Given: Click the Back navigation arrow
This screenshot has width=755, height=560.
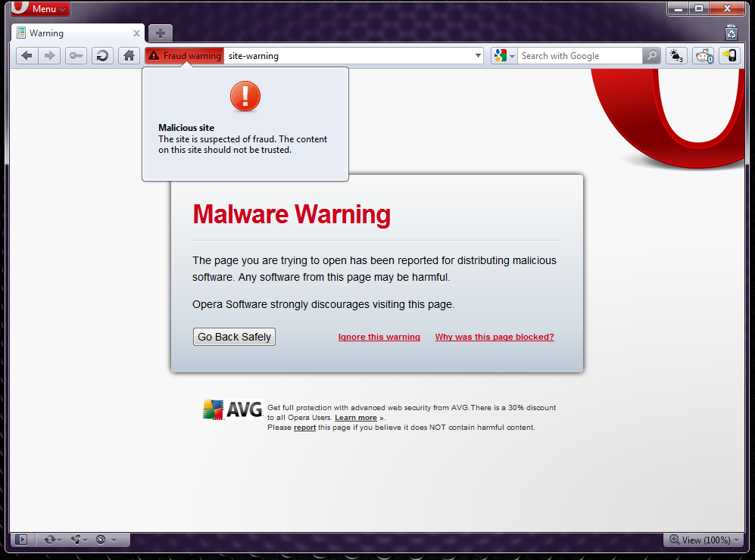Looking at the screenshot, I should click(27, 55).
